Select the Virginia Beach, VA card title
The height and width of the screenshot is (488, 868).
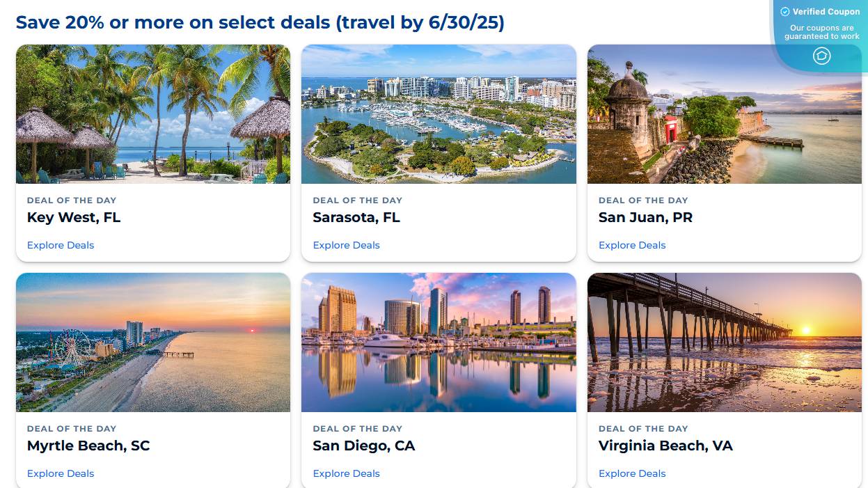(x=665, y=446)
